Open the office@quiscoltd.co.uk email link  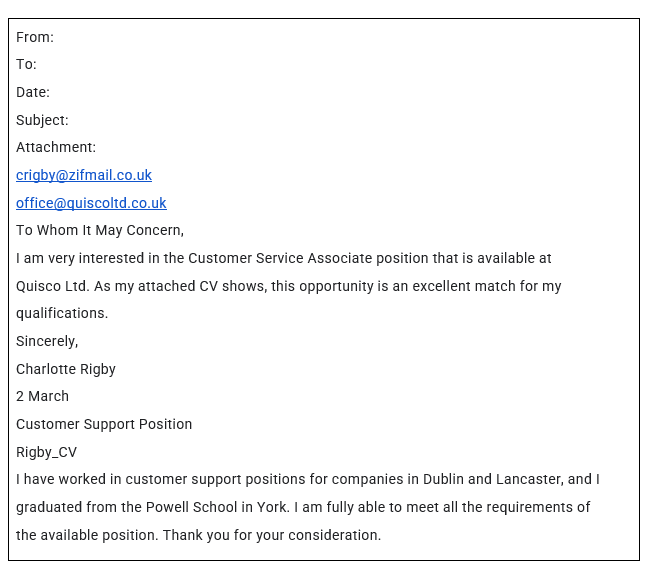[x=91, y=203]
